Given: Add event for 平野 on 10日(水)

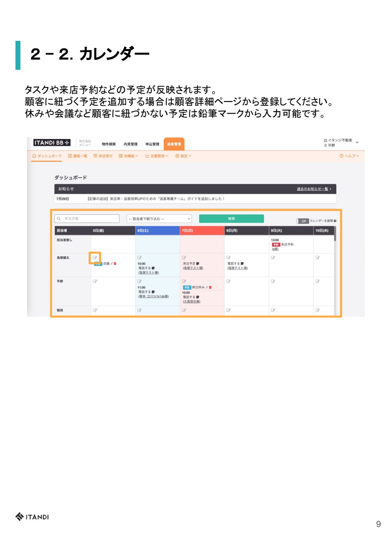Looking at the screenshot, I should pos(317,281).
